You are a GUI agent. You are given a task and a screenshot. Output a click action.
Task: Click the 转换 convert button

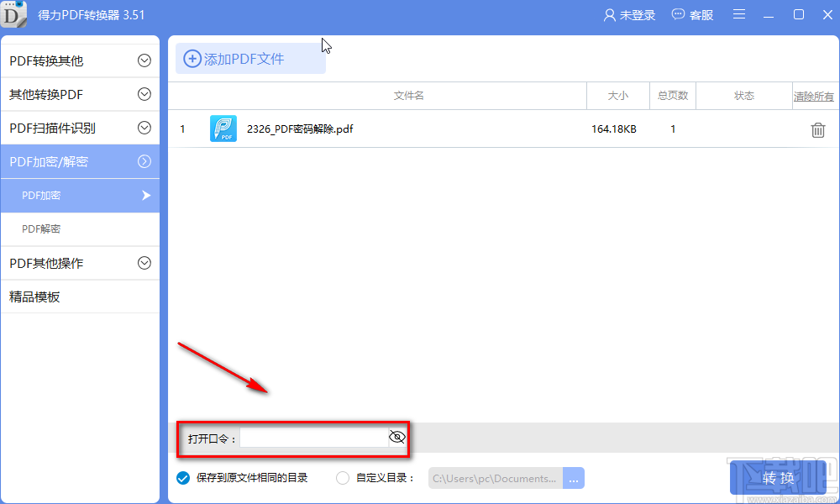[778, 477]
